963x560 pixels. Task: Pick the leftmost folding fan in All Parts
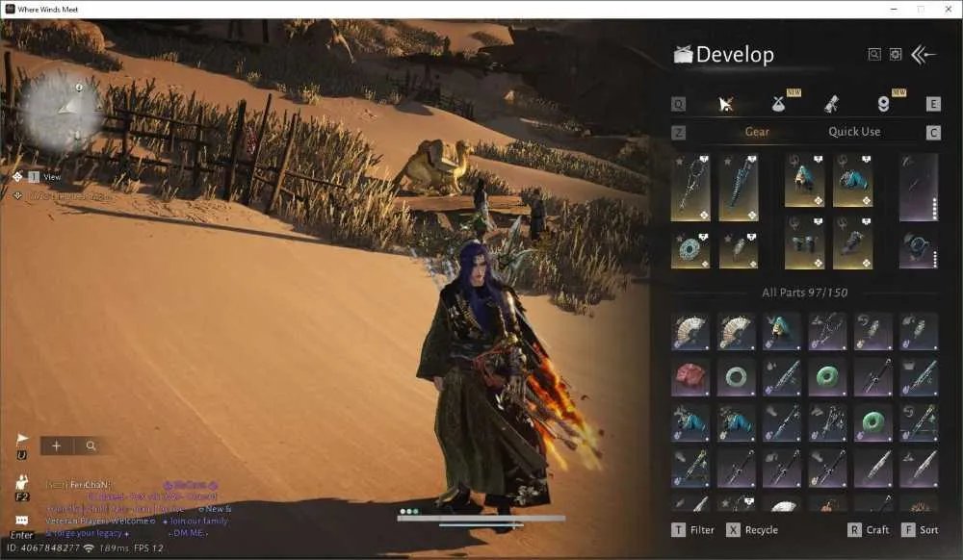[x=690, y=332]
